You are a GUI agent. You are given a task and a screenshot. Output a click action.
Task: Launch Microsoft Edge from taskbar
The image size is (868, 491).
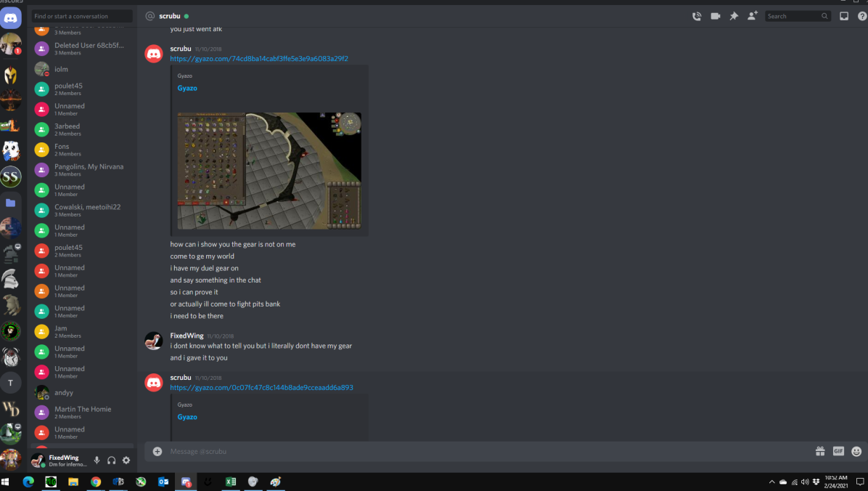coord(28,482)
